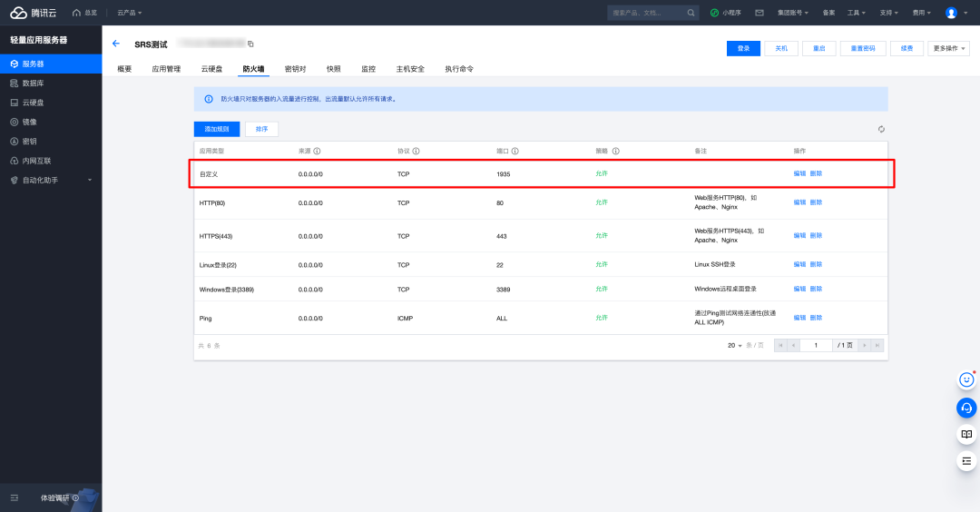Viewport: 980px width, 512px height.
Task: Switch to the 密钥对 tab
Action: click(x=295, y=69)
